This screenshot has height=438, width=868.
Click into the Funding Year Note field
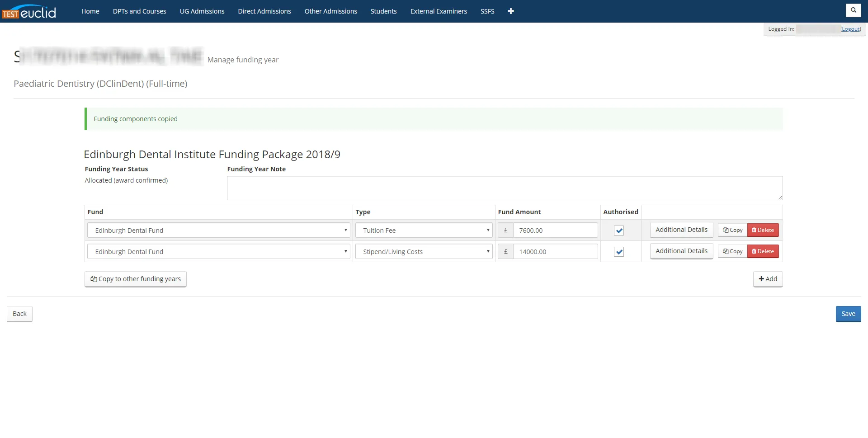pyautogui.click(x=505, y=188)
